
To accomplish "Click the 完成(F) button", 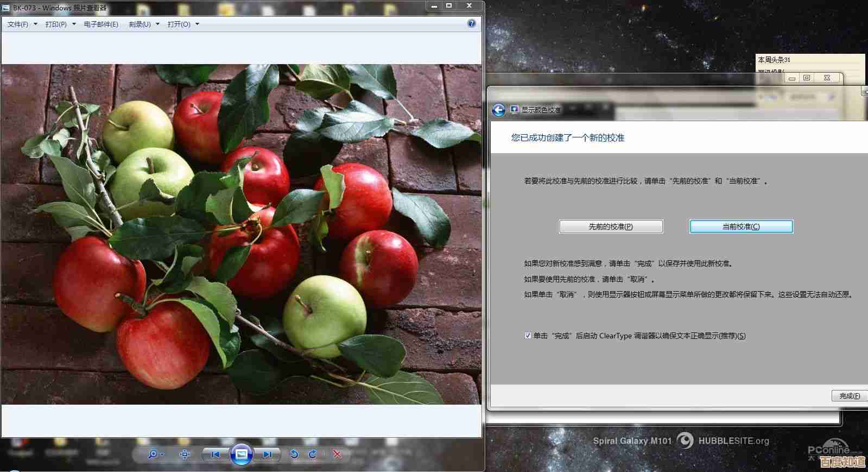I will pos(850,396).
